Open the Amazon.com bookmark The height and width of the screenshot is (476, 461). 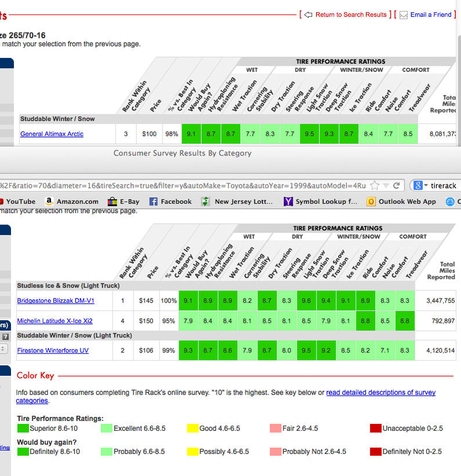72,202
